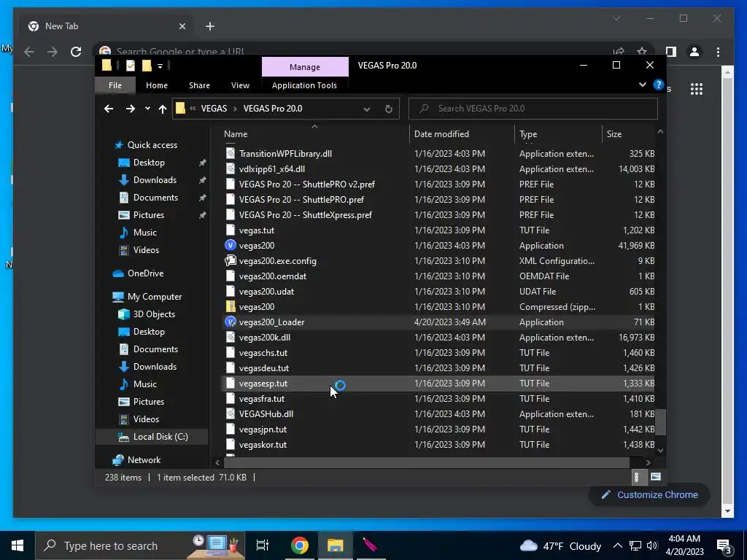The width and height of the screenshot is (747, 560).
Task: Click the Windows taskbar search box
Action: click(140, 545)
